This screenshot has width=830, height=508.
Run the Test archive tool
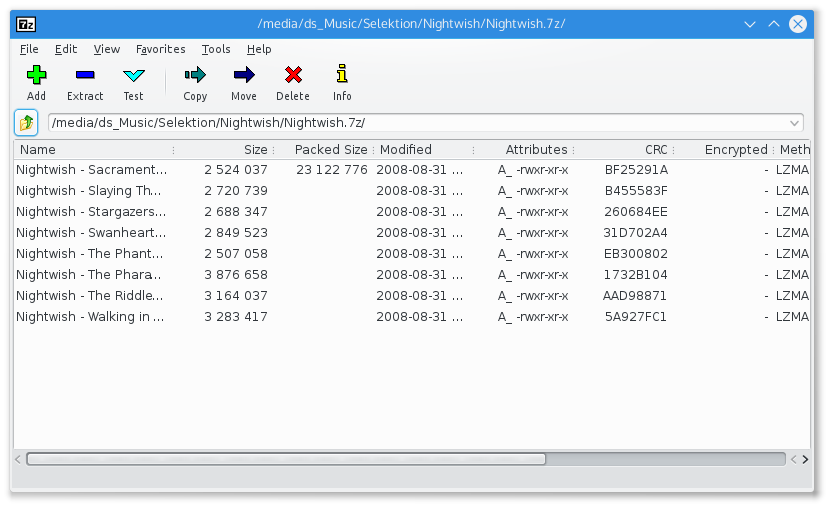click(x=133, y=75)
